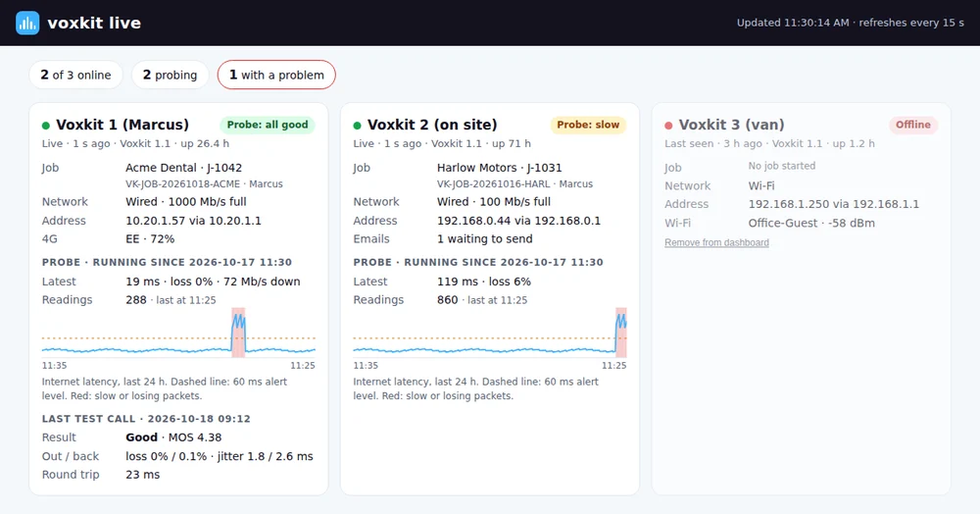Click the 'Remove from dashboard' link
Screen dimensions: 980x514
717,242
